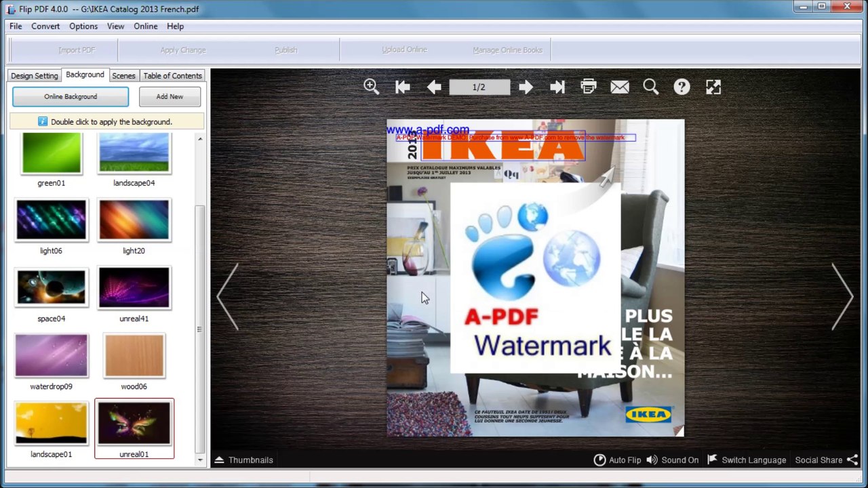Open the Thumbnails panel

coord(244,460)
